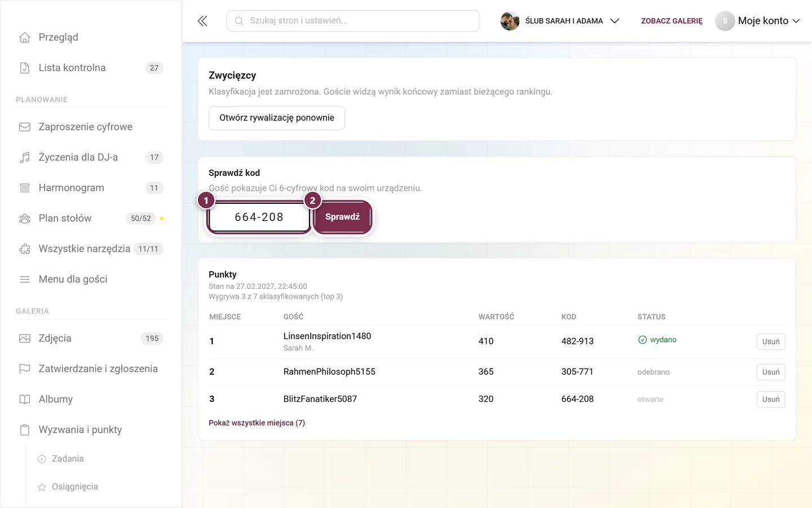
Task: Open Przegląd home icon
Action: [25, 37]
